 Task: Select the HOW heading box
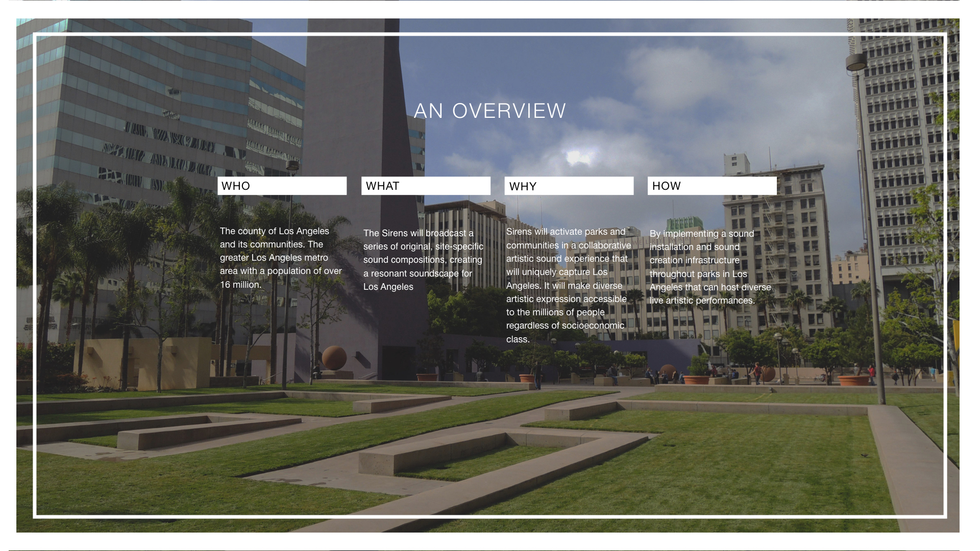coord(713,186)
